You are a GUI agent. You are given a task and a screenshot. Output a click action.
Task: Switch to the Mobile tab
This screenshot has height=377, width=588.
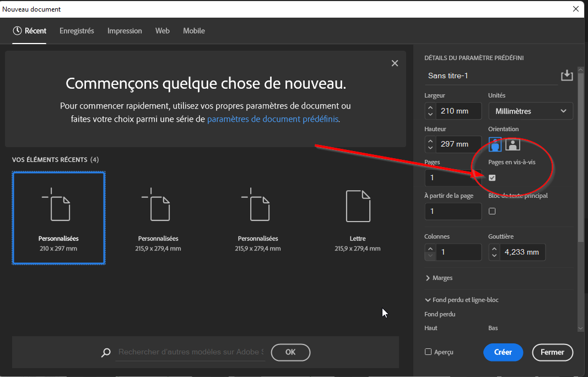tap(194, 31)
